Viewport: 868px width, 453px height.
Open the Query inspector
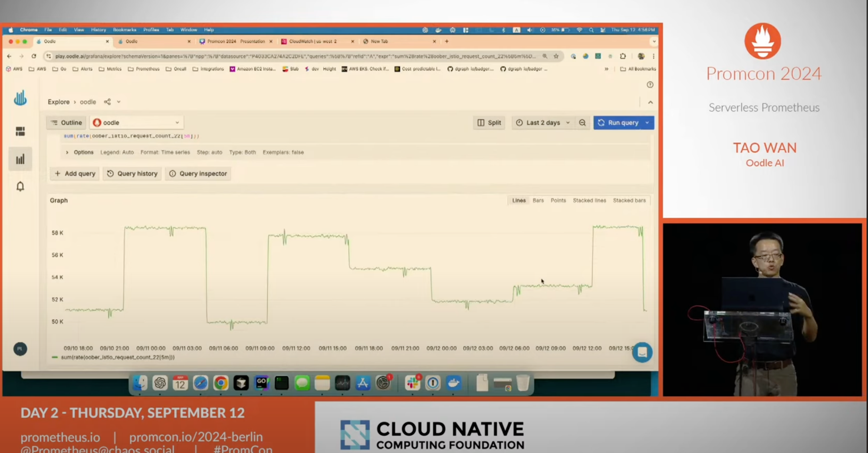coord(198,174)
